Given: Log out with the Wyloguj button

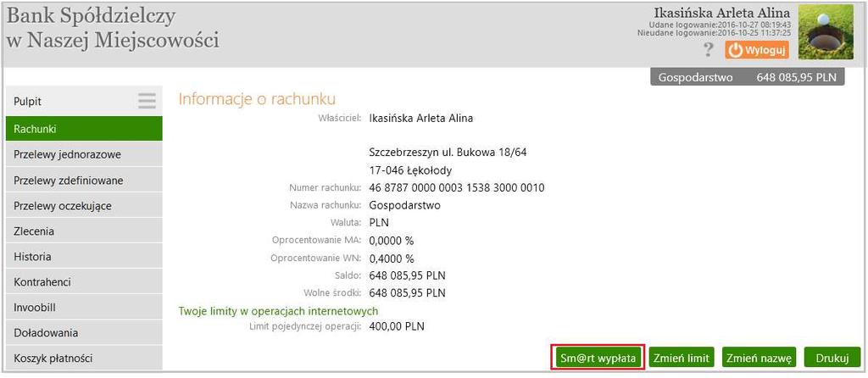Looking at the screenshot, I should pyautogui.click(x=757, y=50).
